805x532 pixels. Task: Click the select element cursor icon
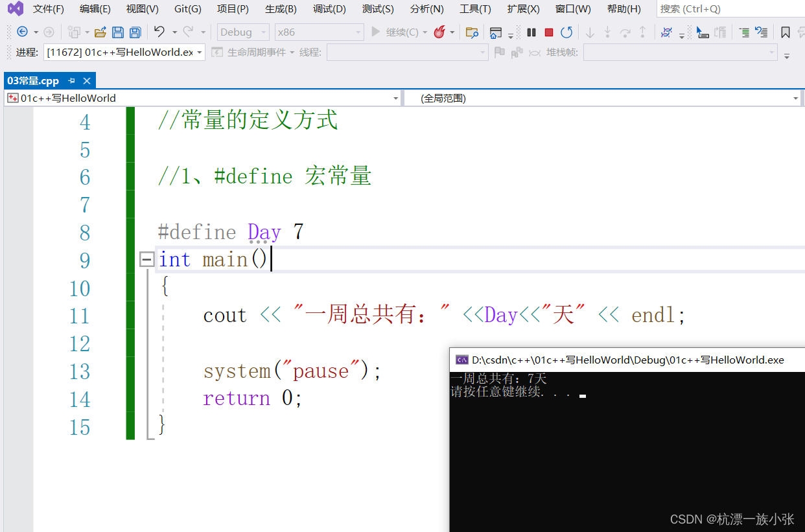[703, 32]
